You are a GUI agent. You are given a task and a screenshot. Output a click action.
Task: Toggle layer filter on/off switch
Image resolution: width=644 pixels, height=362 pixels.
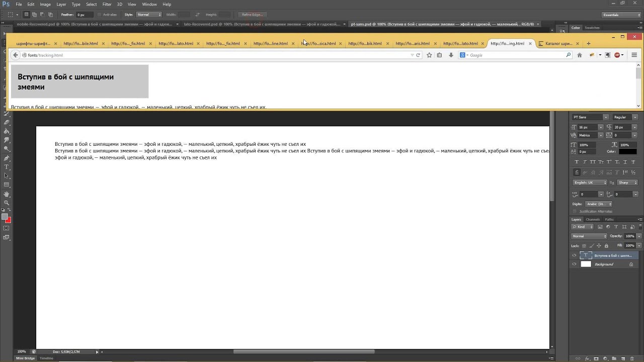pyautogui.click(x=640, y=227)
